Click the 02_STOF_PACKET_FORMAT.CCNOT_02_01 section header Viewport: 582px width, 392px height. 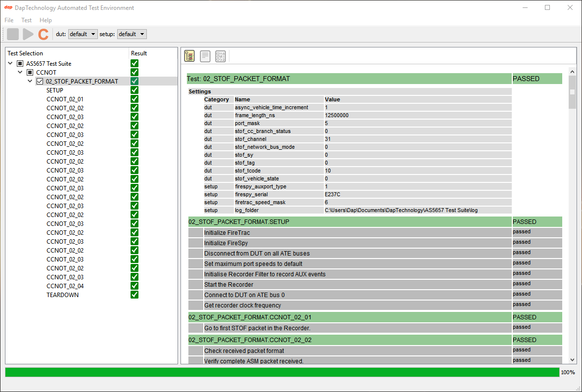point(349,317)
